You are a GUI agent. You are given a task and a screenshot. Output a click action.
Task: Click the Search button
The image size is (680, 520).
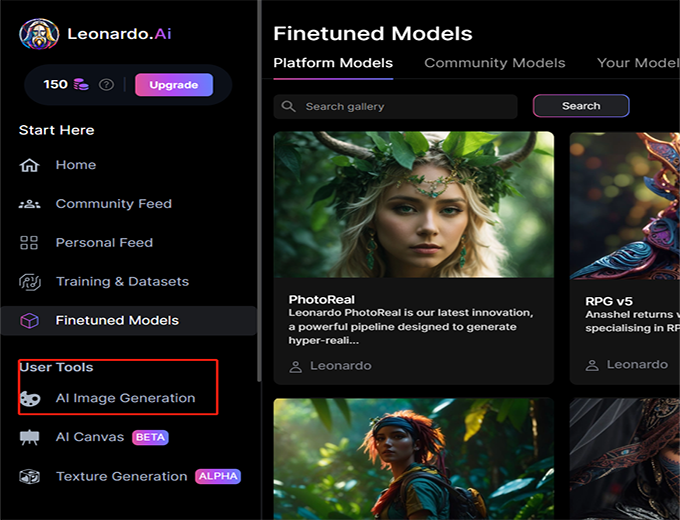click(581, 106)
